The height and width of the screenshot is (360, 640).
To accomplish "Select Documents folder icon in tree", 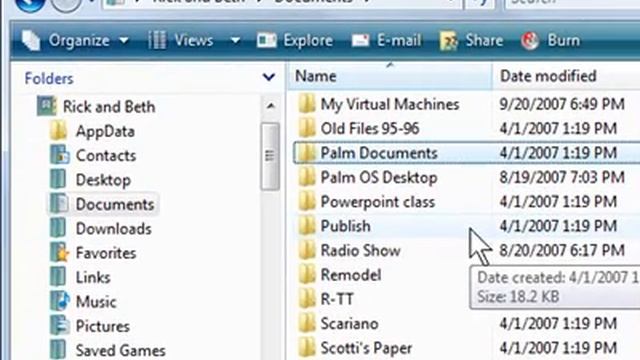I will click(x=59, y=204).
